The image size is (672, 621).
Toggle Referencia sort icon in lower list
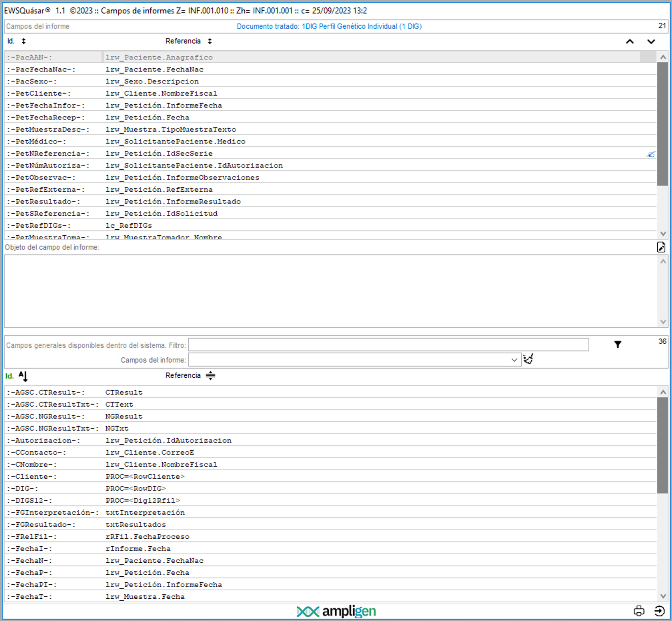(x=210, y=376)
